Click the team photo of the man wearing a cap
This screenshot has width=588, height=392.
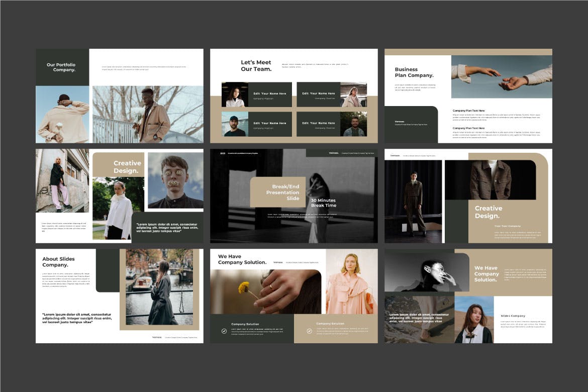[x=235, y=124]
